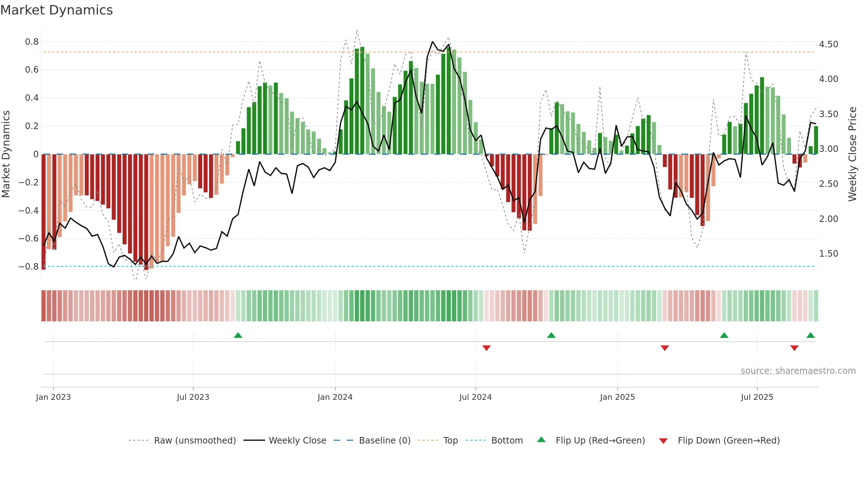Toggle the Flip Down (Green→Red) legend entry
The image size is (868, 488).
(x=719, y=440)
